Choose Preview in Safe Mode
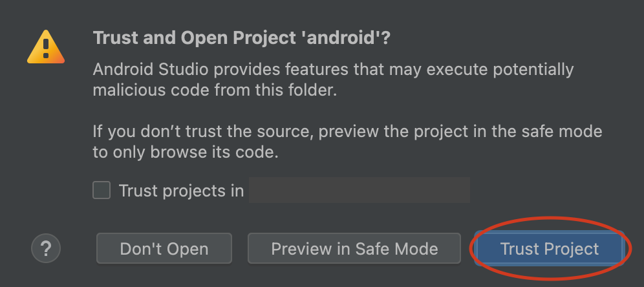This screenshot has width=644, height=287. pyautogui.click(x=354, y=249)
